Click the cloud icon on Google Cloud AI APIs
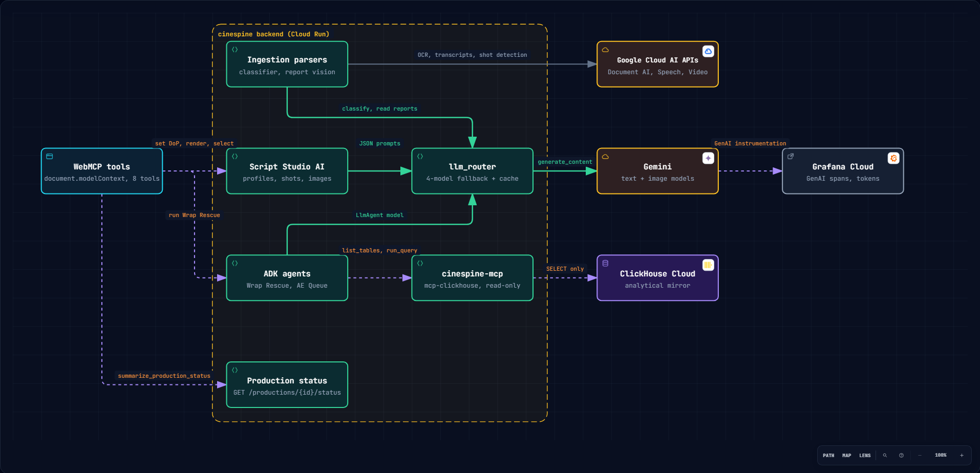Screen dimensions: 980x473 coord(605,50)
